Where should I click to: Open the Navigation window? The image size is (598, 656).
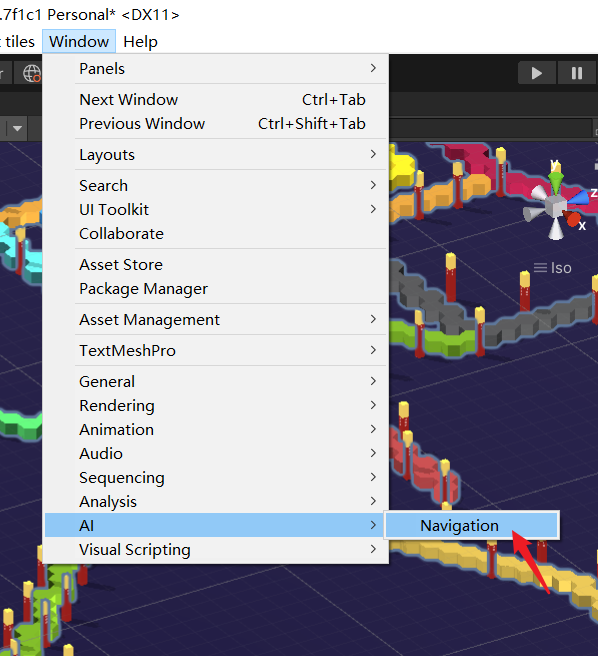pyautogui.click(x=472, y=525)
